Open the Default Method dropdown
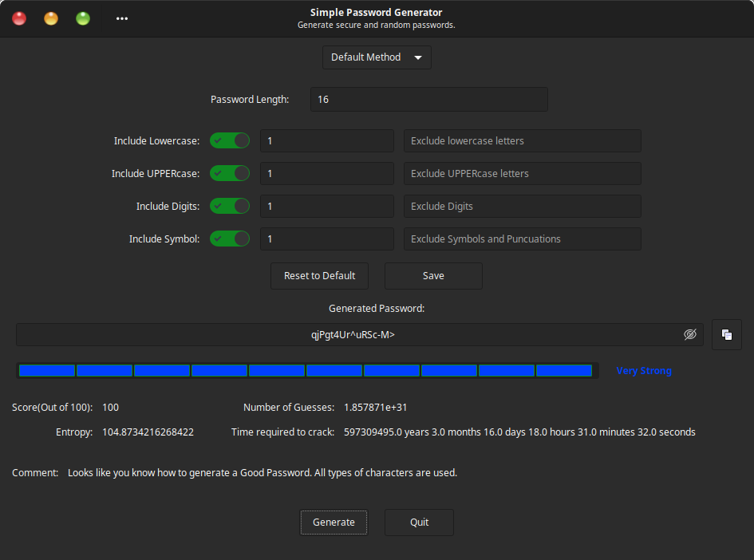The height and width of the screenshot is (560, 754). (x=377, y=57)
